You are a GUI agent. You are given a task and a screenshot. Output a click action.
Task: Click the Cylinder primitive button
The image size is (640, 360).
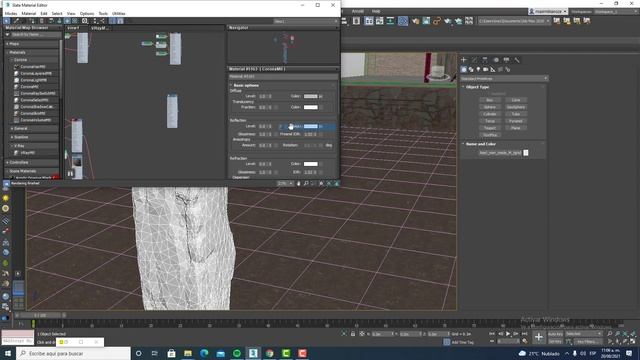click(x=490, y=114)
